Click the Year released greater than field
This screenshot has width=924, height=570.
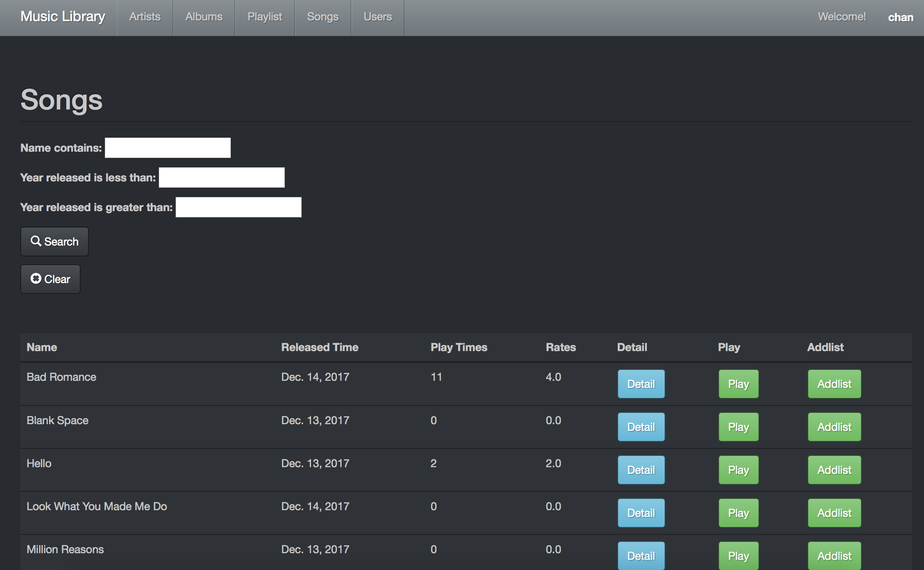[238, 207]
